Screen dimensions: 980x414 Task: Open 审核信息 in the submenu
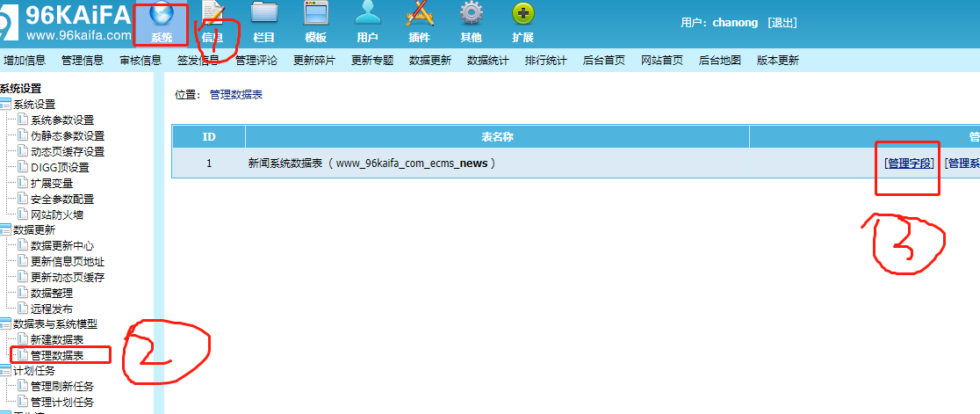click(x=141, y=61)
